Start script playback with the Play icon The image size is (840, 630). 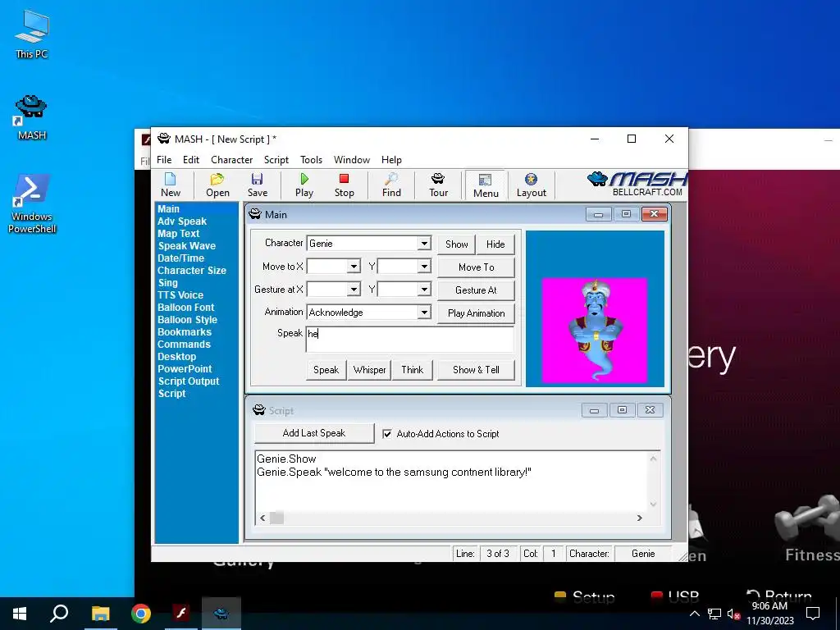304,185
